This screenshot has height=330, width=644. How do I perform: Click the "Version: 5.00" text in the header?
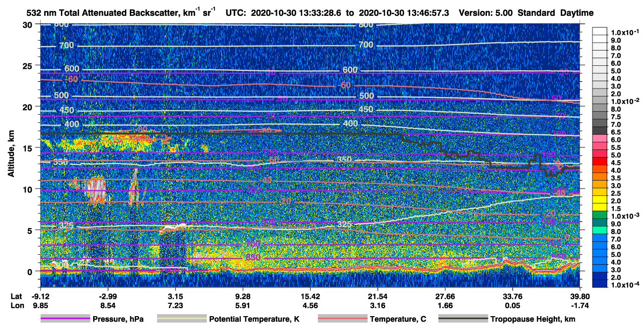coord(486,13)
